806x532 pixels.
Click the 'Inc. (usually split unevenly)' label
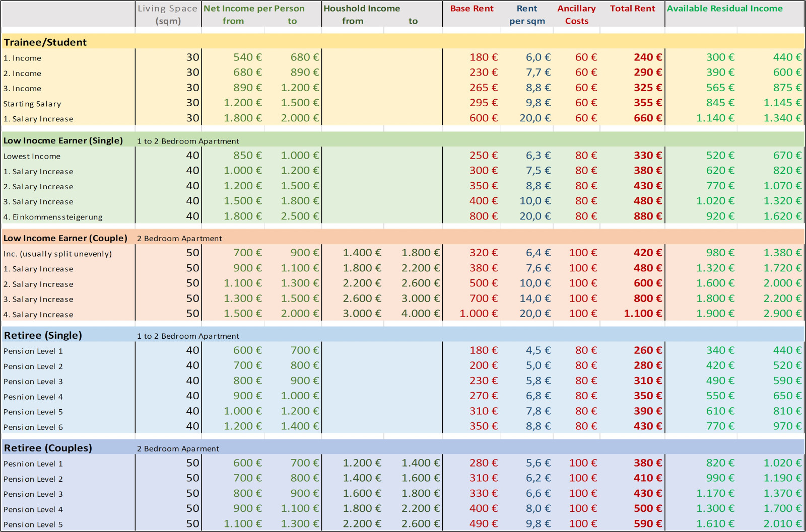pyautogui.click(x=57, y=254)
